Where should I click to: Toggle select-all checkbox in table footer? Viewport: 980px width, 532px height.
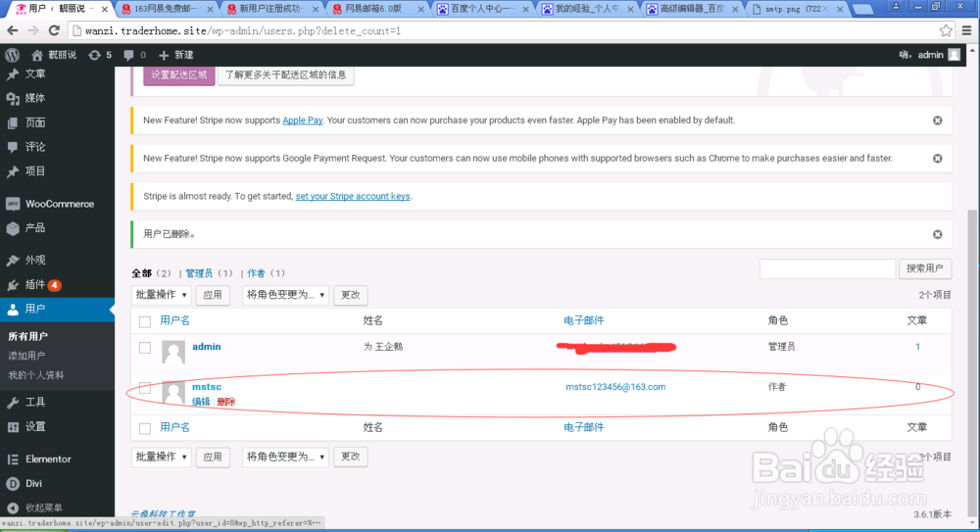(145, 428)
